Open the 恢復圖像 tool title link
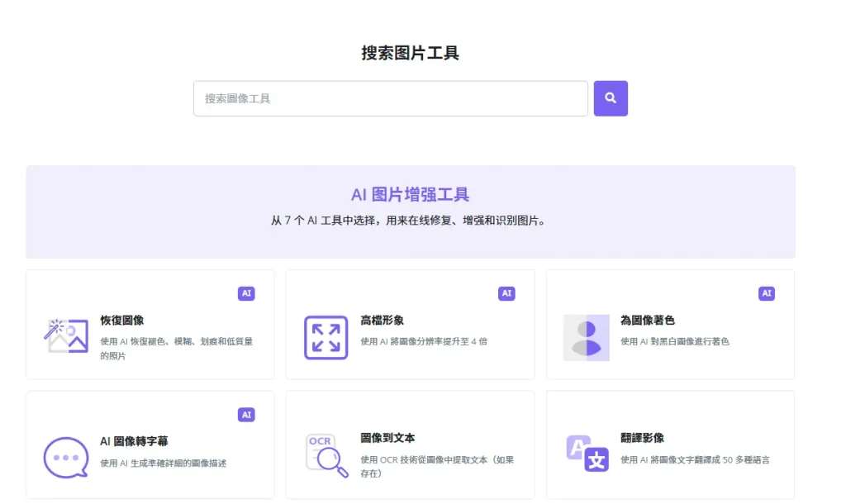Image resolution: width=846 pixels, height=504 pixels. pos(122,321)
